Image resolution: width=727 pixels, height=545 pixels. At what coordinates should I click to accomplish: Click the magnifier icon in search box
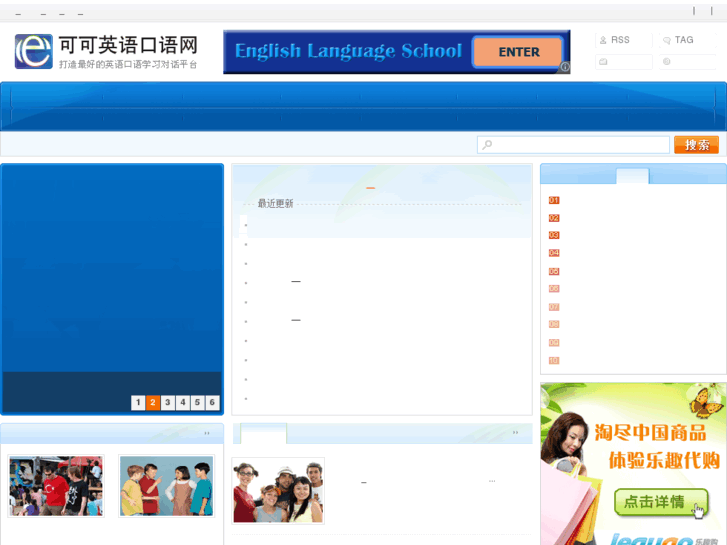pos(487,145)
